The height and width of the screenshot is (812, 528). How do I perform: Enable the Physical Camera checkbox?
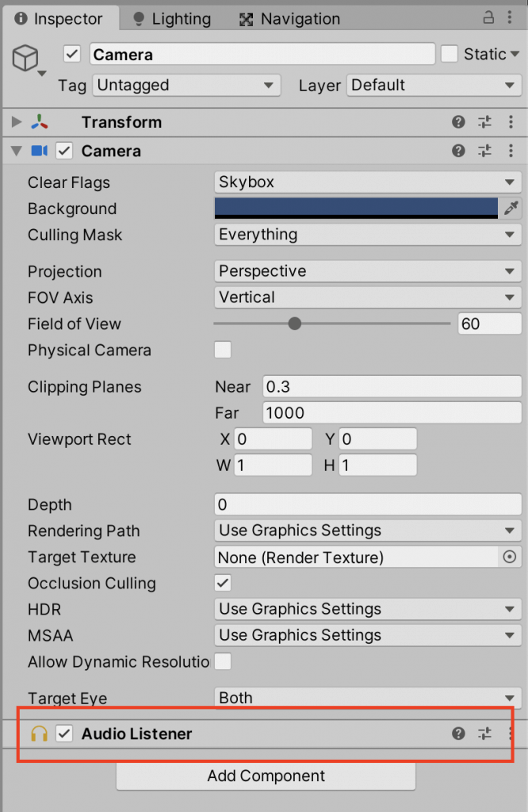click(x=223, y=350)
